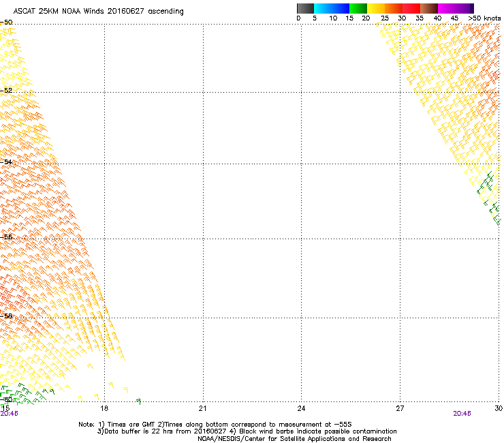Click the 'Times are GMT' note line
Image resolution: width=504 pixels, height=443 pixels.
tap(215, 425)
